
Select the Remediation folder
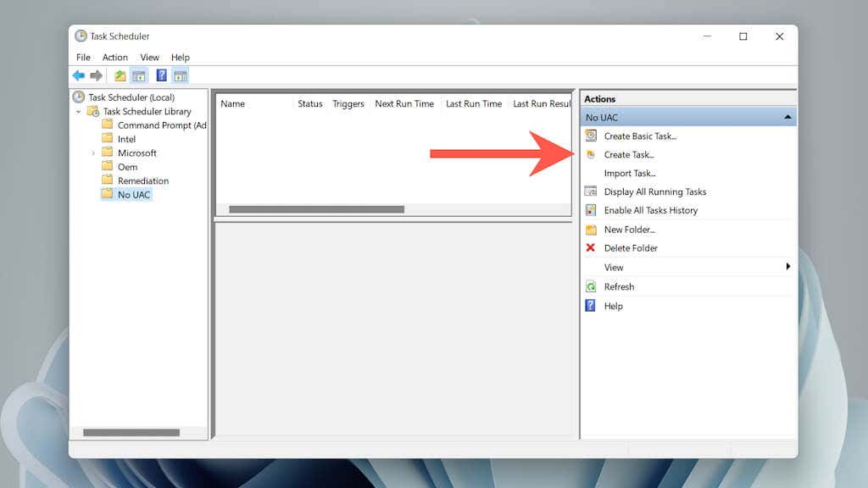point(143,180)
